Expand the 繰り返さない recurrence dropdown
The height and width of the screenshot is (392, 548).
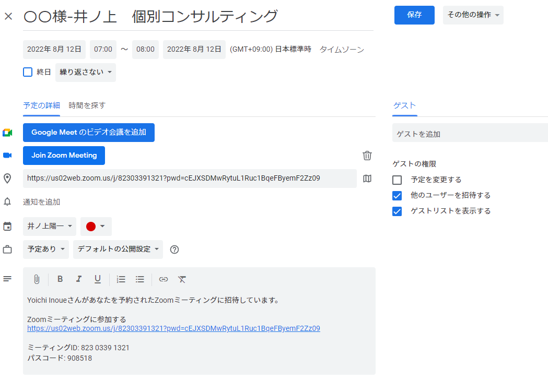click(x=86, y=72)
